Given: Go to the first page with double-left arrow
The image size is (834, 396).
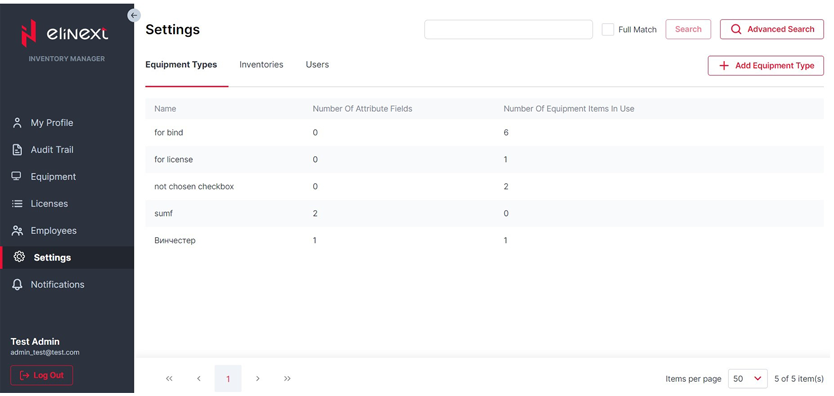Looking at the screenshot, I should 169,378.
